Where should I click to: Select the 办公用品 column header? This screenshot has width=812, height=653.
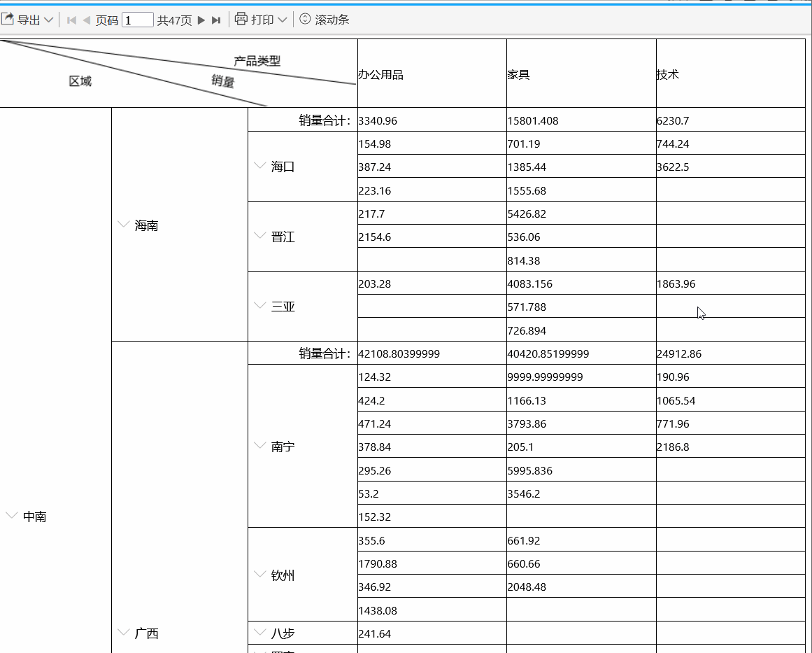432,73
